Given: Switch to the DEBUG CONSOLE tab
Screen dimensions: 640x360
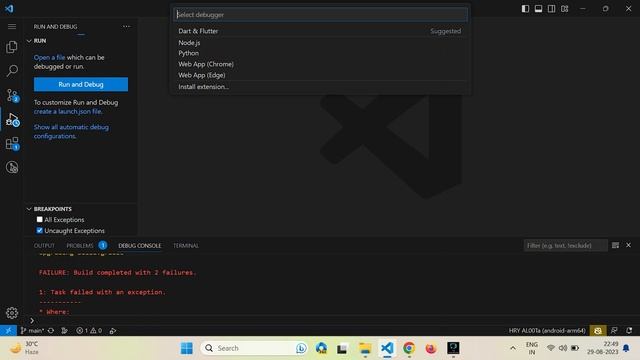Looking at the screenshot, I should pos(140,246).
